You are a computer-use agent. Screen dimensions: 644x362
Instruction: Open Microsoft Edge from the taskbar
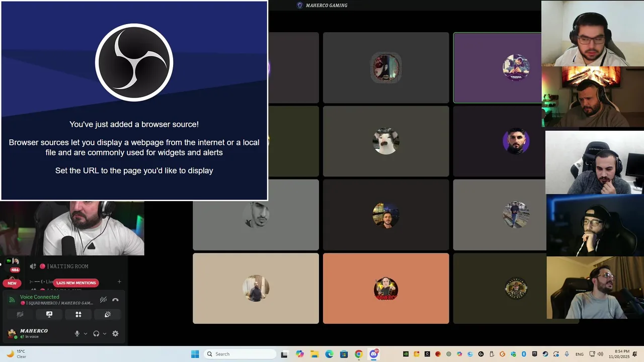click(x=329, y=354)
